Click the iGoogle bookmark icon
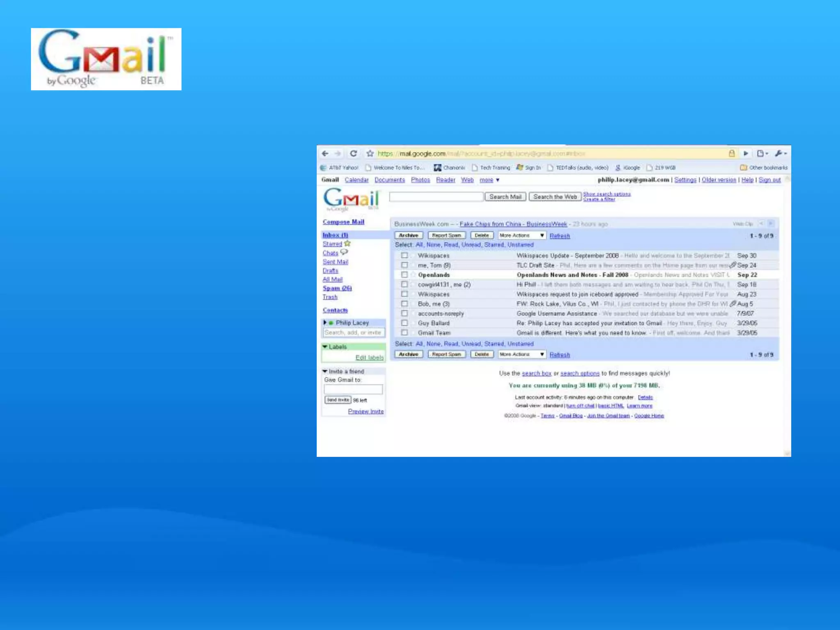840x630 pixels. pyautogui.click(x=618, y=167)
